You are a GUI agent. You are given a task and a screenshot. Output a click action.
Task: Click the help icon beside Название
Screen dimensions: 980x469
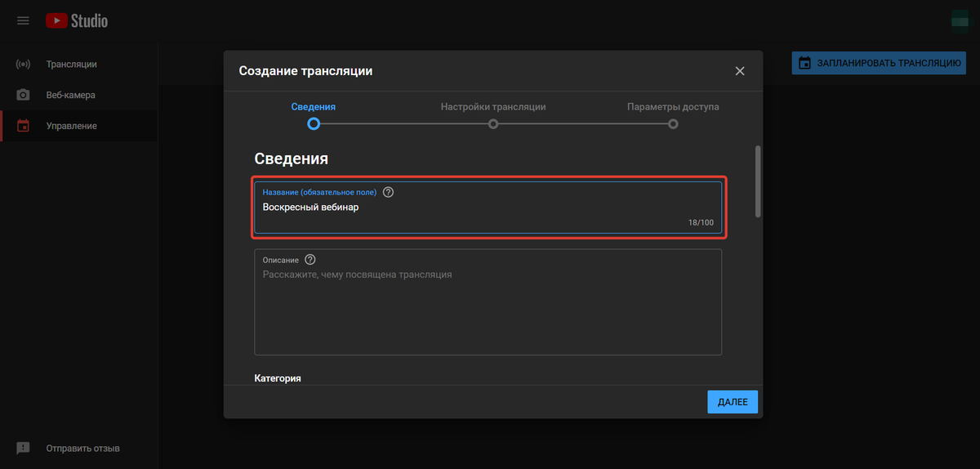(x=388, y=192)
